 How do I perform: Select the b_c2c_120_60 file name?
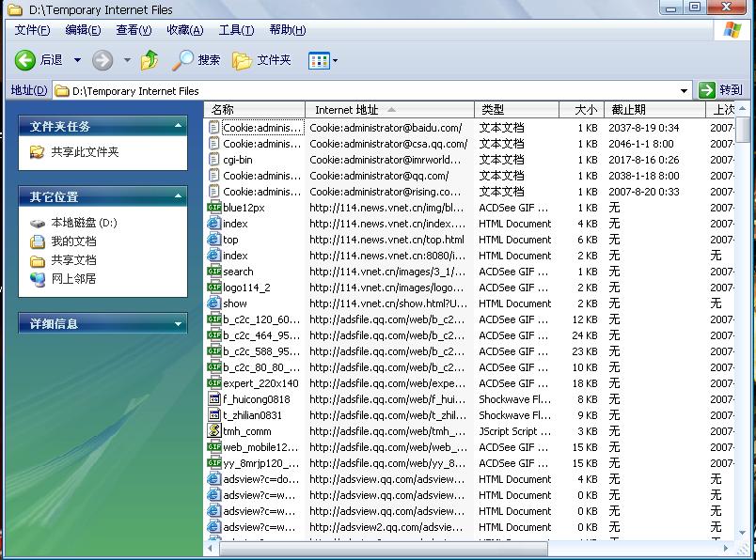(261, 319)
